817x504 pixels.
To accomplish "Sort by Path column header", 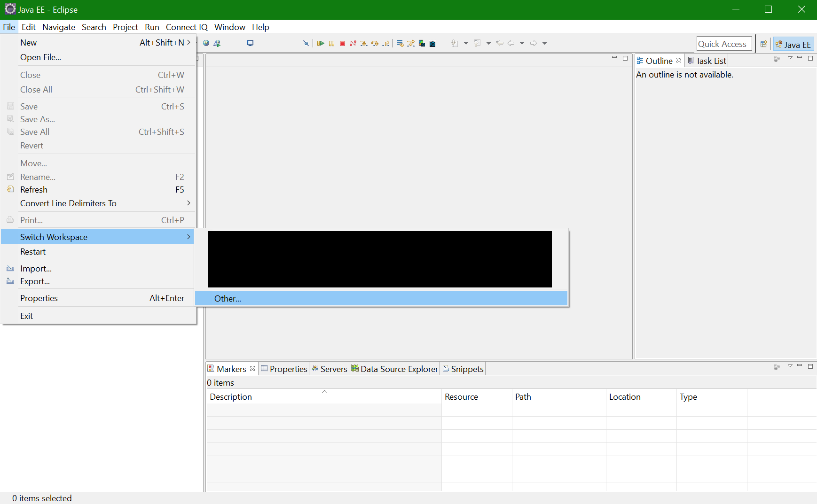I will (x=559, y=396).
